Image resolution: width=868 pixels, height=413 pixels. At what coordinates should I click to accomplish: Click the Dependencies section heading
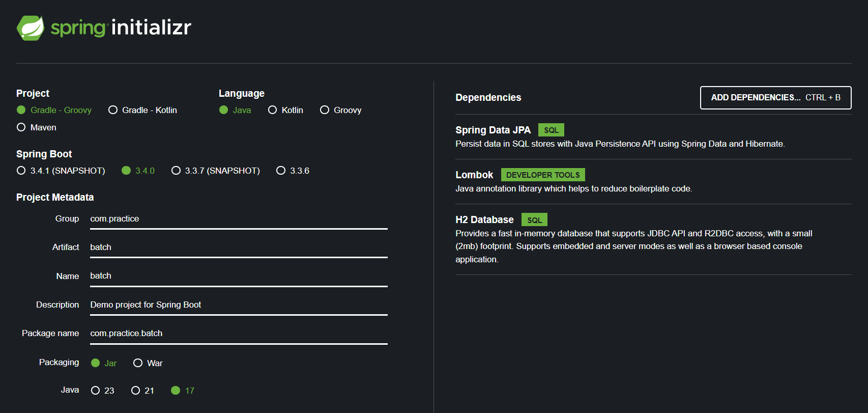pos(488,98)
